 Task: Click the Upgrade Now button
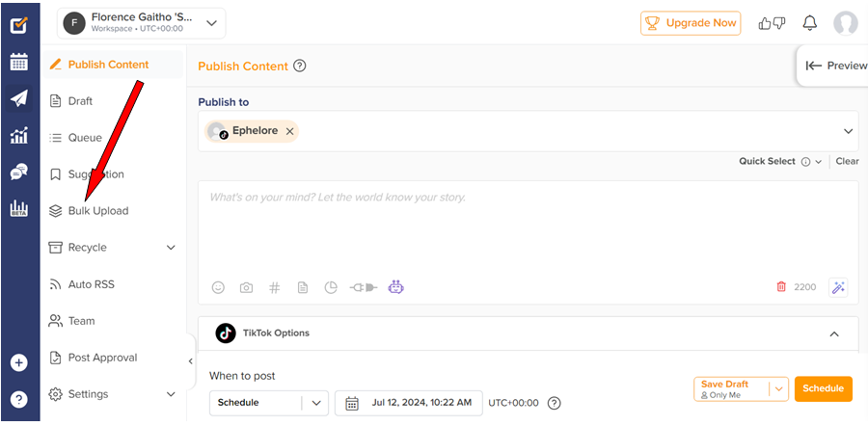point(691,23)
